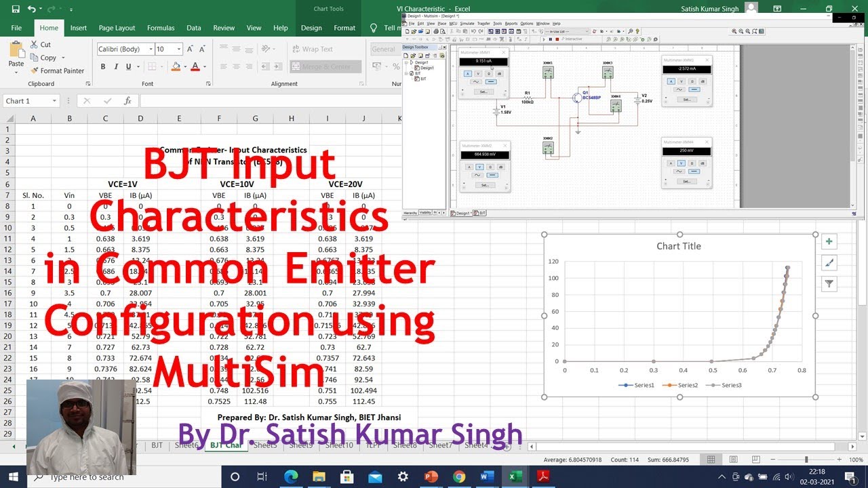Switch to Page Break Preview in status bar
Image resolution: width=868 pixels, height=488 pixels.
(x=755, y=460)
